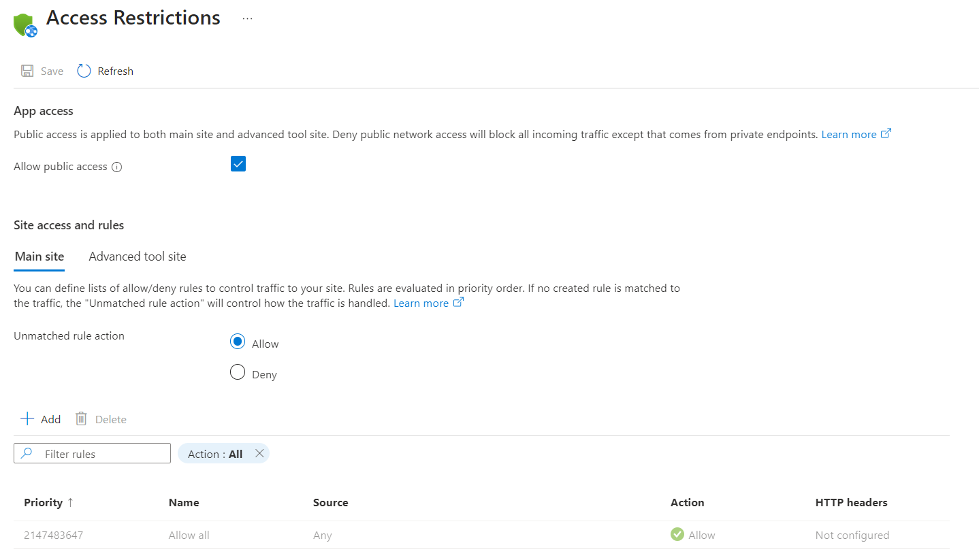Sort rules by Priority column header

(48, 502)
